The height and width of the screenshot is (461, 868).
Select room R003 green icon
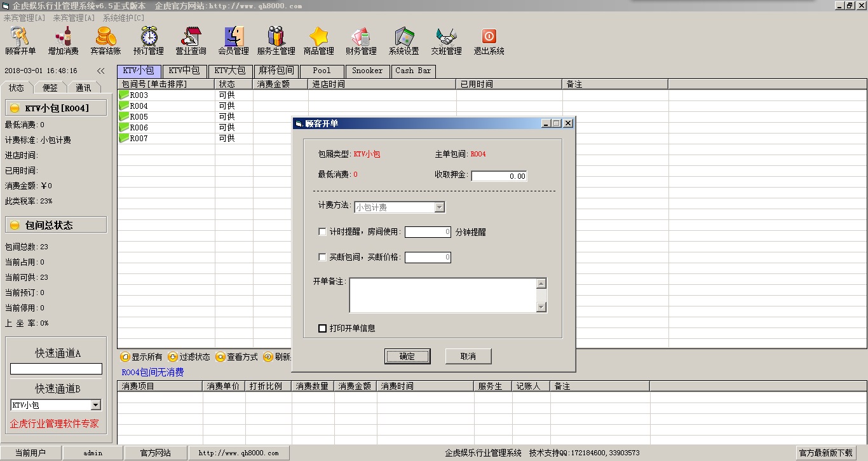click(x=124, y=95)
